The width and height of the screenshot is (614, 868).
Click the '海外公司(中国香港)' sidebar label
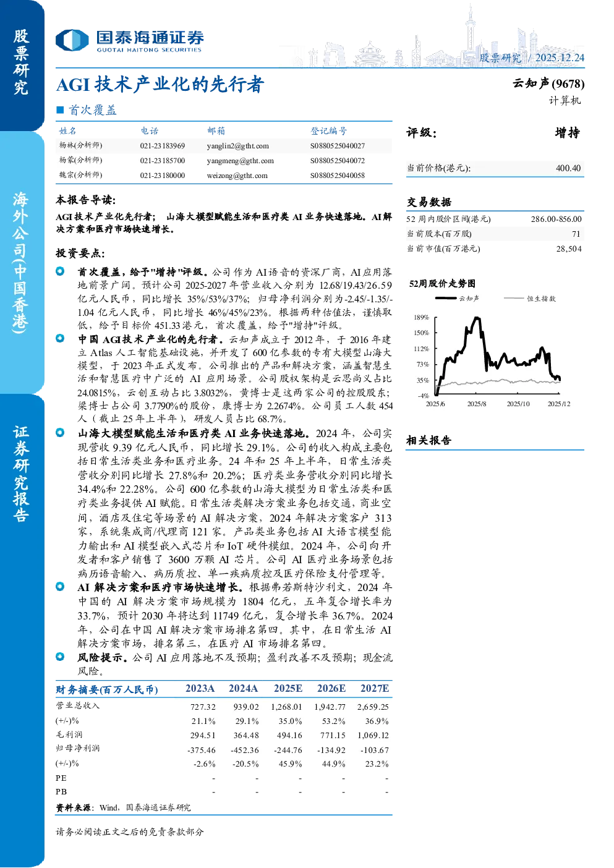tap(21, 262)
